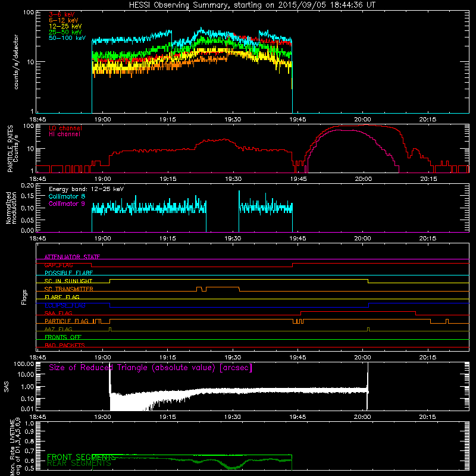Click 19:15 tick under particle rates panel

pos(168,179)
